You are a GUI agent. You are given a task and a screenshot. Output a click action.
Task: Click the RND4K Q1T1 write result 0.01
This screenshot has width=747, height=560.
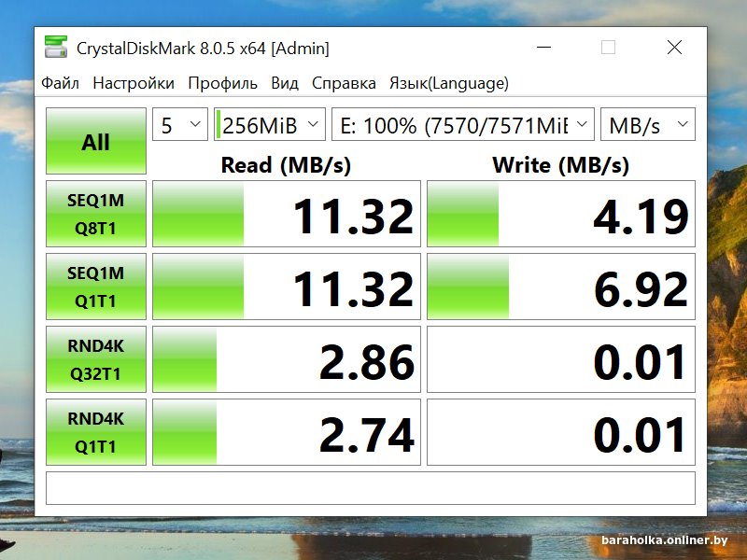click(561, 432)
